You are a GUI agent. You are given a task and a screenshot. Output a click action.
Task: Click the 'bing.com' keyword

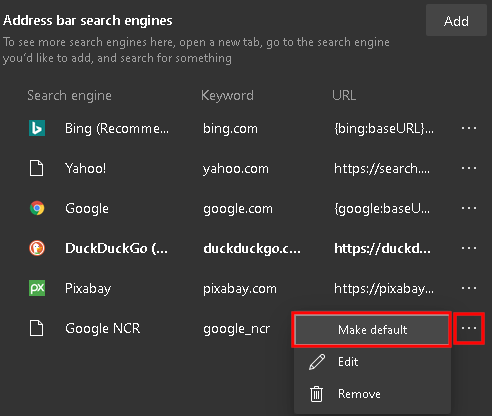[x=230, y=129]
